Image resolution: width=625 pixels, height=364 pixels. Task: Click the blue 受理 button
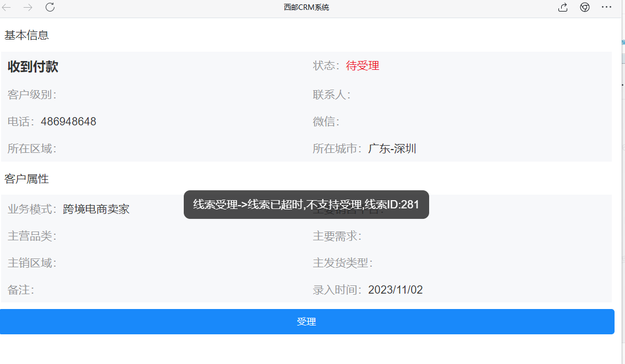[307, 322]
